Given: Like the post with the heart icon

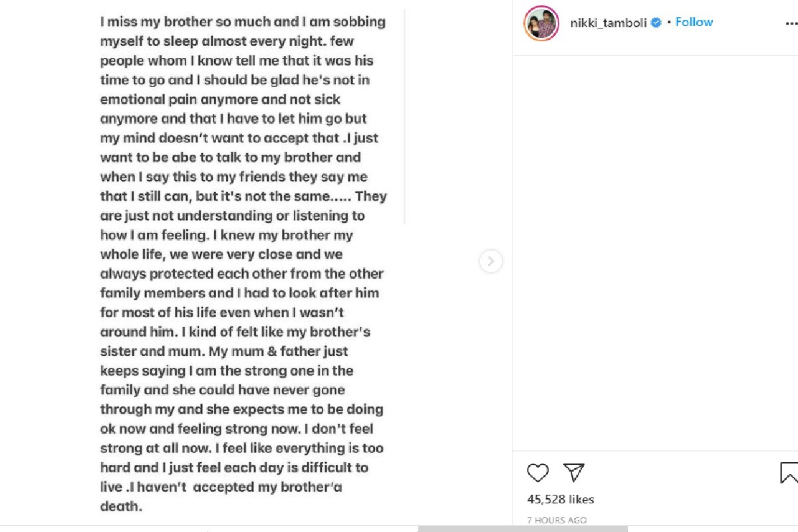Looking at the screenshot, I should [537, 473].
